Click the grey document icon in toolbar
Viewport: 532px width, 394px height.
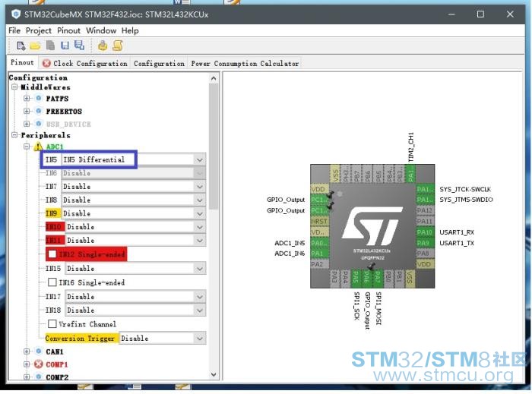(x=50, y=46)
